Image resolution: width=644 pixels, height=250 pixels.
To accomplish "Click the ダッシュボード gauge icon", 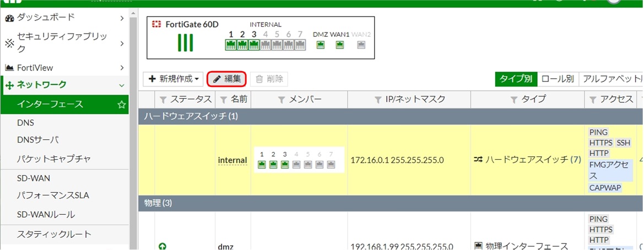I will [10, 18].
